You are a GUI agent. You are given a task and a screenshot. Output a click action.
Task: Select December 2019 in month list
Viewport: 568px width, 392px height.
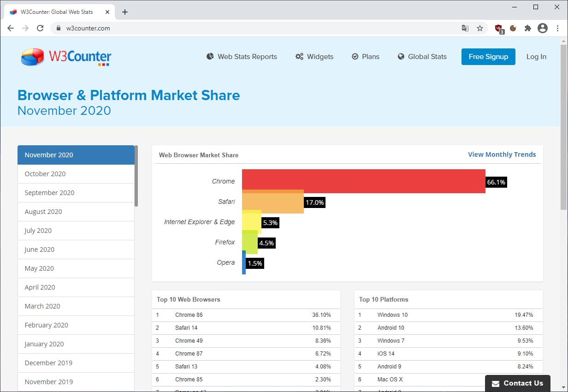(x=76, y=363)
